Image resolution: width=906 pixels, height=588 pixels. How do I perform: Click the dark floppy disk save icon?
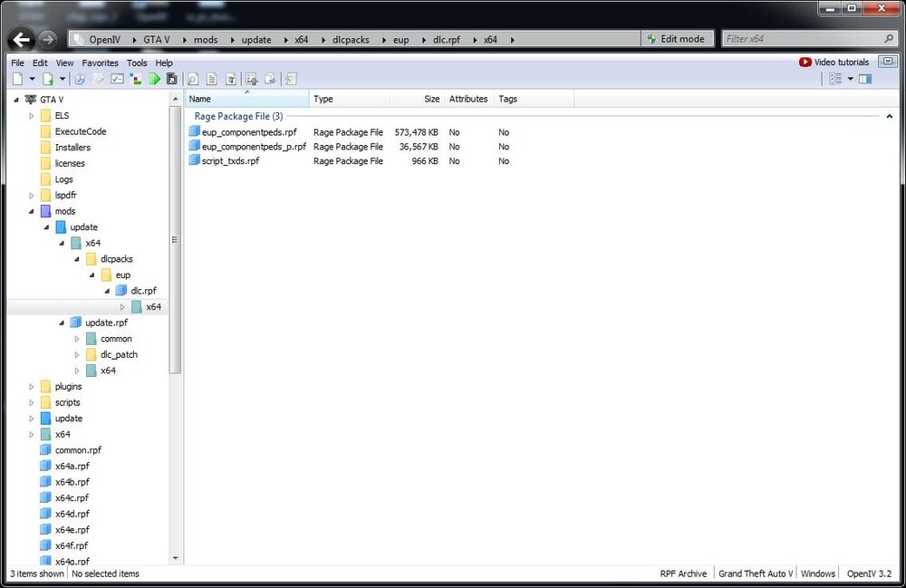(171, 79)
